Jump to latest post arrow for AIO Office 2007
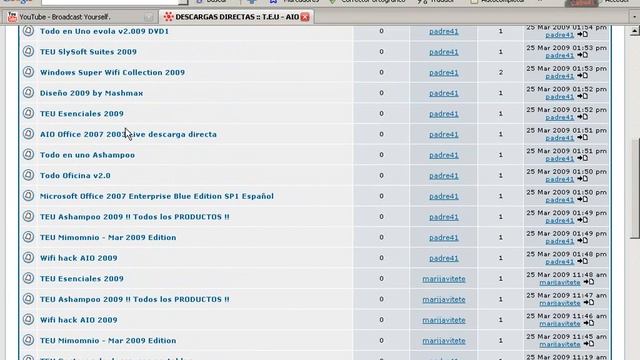 [x=582, y=138]
